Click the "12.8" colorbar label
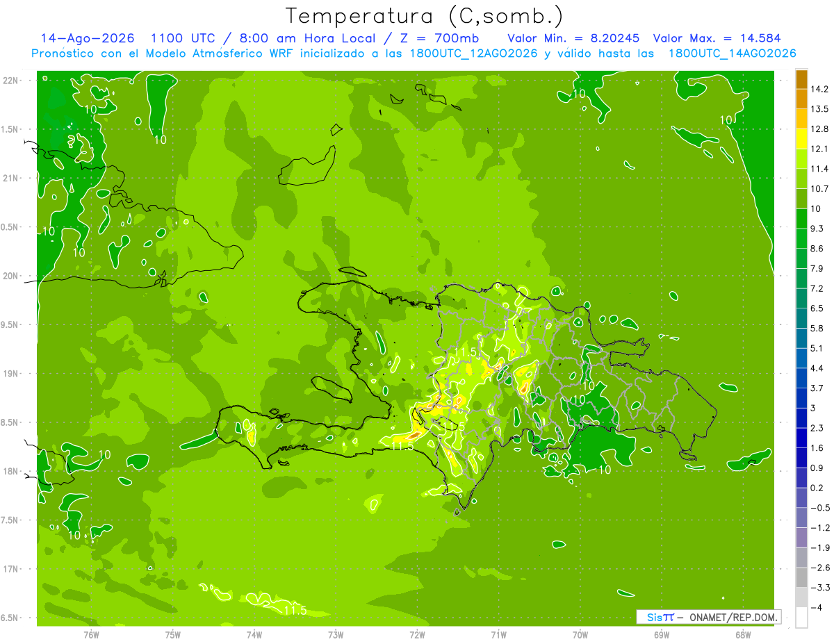Image resolution: width=834 pixels, height=644 pixels. click(820, 129)
